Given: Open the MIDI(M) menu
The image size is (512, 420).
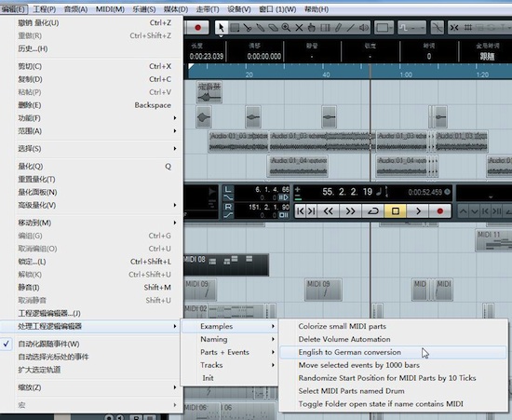Looking at the screenshot, I should pos(110,9).
